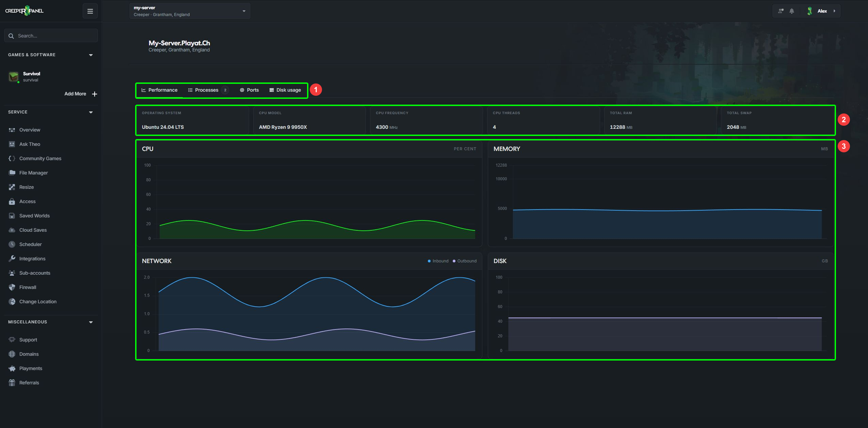The height and width of the screenshot is (428, 868).
Task: Click the Integrations wrench icon
Action: click(x=12, y=259)
